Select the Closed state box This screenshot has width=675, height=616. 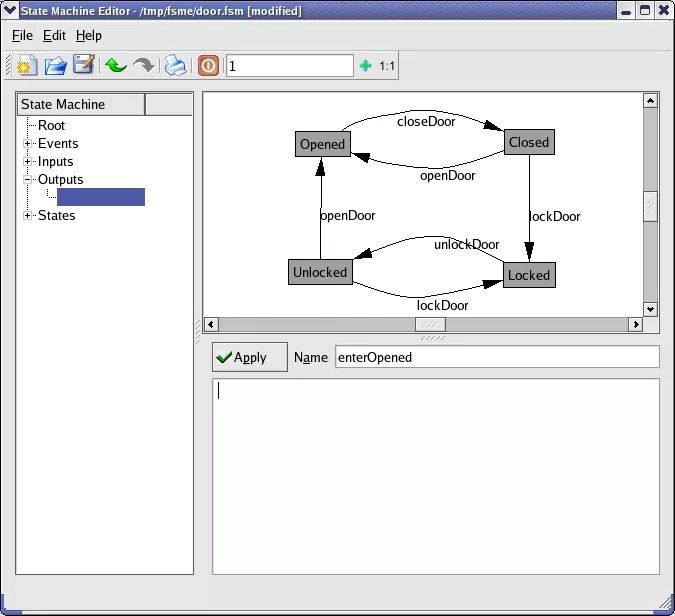(x=529, y=142)
